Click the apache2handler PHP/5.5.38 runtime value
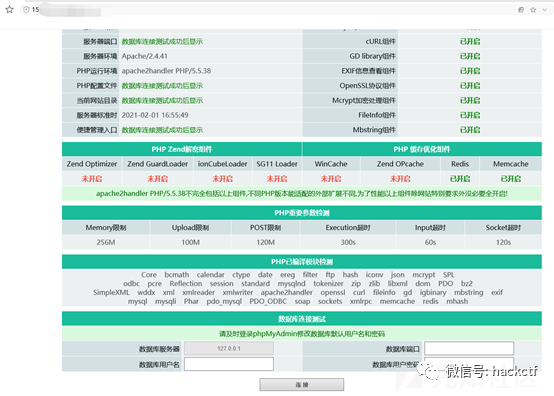The width and height of the screenshot is (554, 396). tap(166, 71)
